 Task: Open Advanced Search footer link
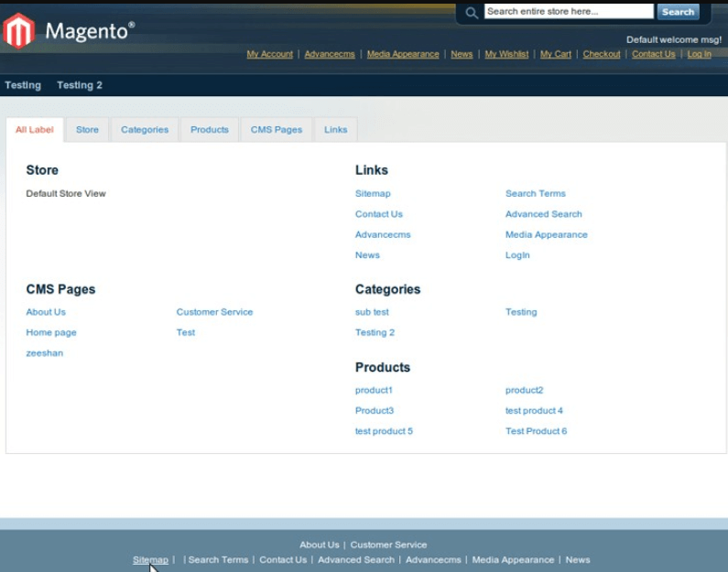pyautogui.click(x=356, y=560)
